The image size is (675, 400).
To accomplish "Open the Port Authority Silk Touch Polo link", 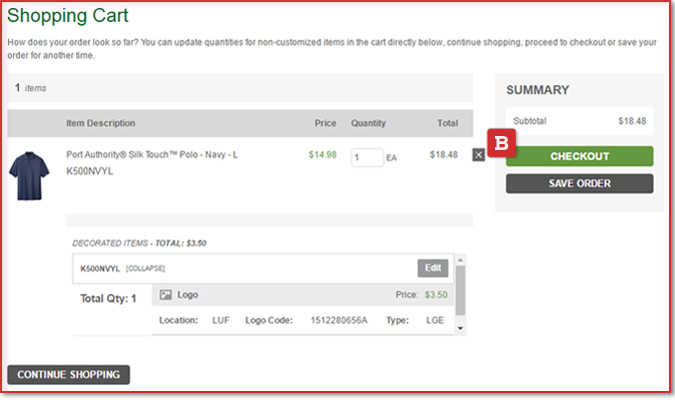I will [x=152, y=155].
